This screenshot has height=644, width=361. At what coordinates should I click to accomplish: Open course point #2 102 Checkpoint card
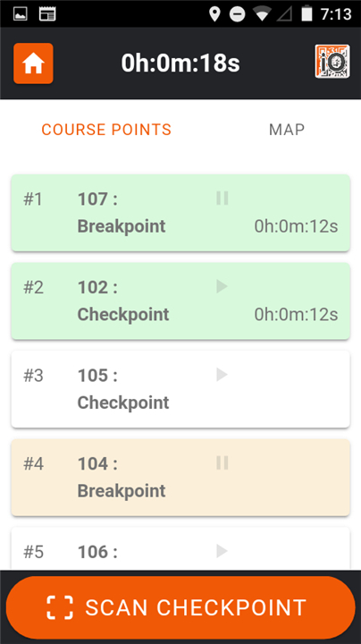coord(180,301)
